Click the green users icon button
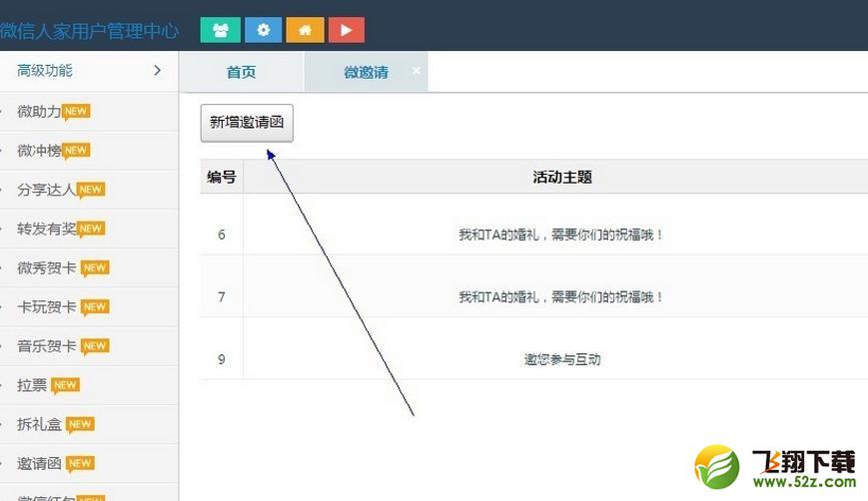Image resolution: width=868 pixels, height=501 pixels. pyautogui.click(x=221, y=30)
